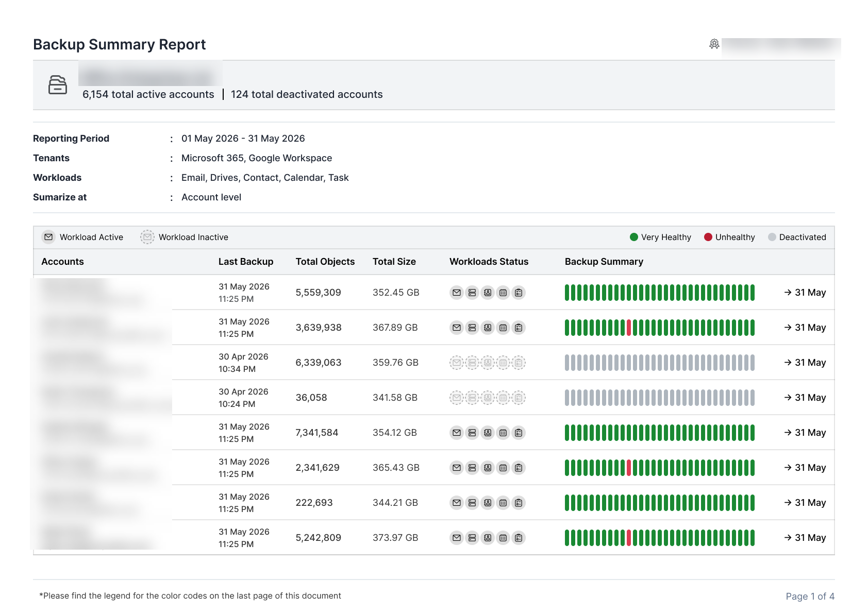The image size is (868, 613).
Task: Click the Unhealthy red legend dot
Action: pos(708,237)
